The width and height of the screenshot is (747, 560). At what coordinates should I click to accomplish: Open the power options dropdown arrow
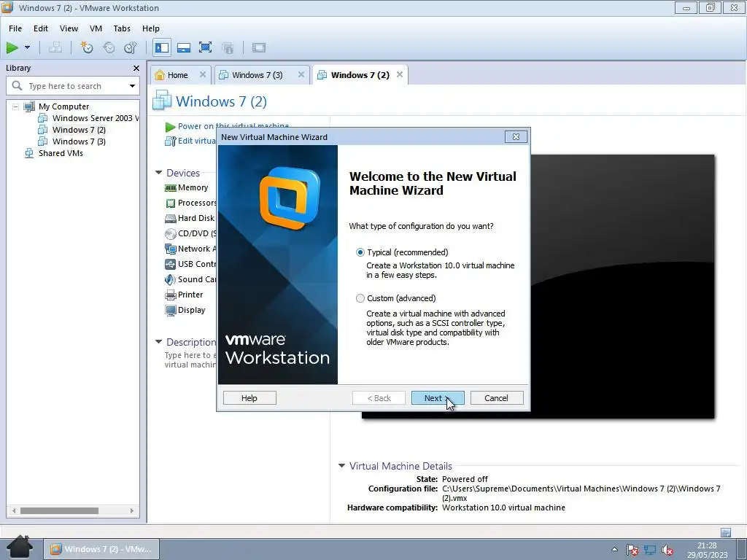click(x=27, y=47)
